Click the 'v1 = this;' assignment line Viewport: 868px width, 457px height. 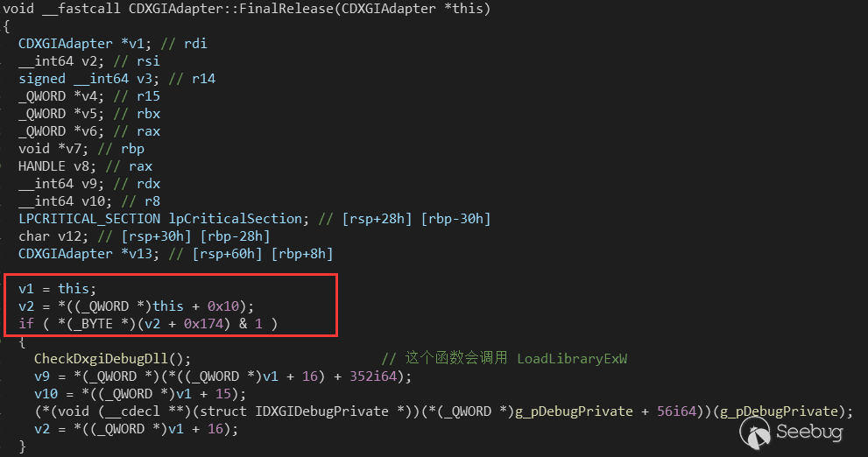coord(57,288)
